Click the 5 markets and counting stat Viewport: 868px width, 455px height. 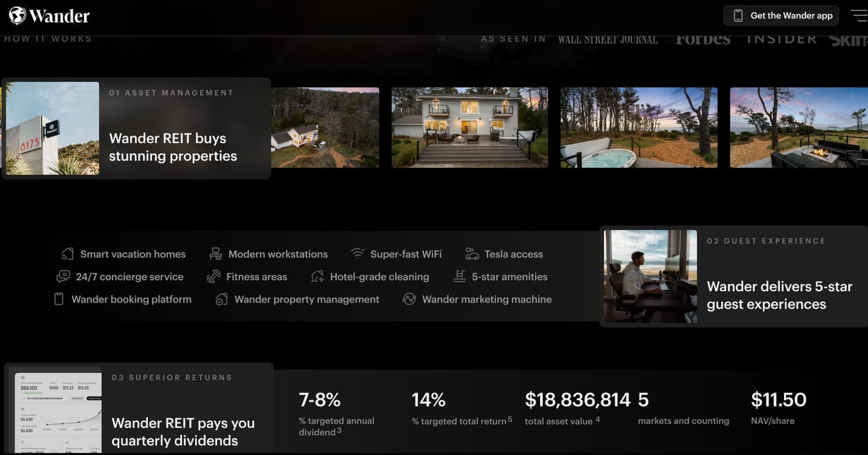pyautogui.click(x=683, y=408)
